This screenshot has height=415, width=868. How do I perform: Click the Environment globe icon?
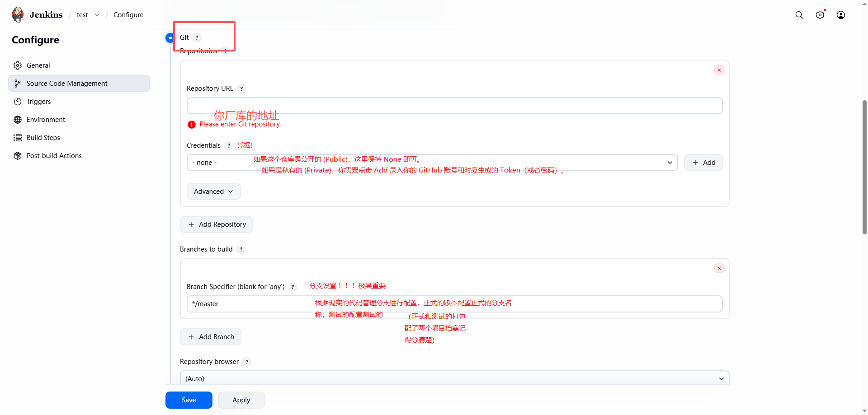tap(18, 120)
